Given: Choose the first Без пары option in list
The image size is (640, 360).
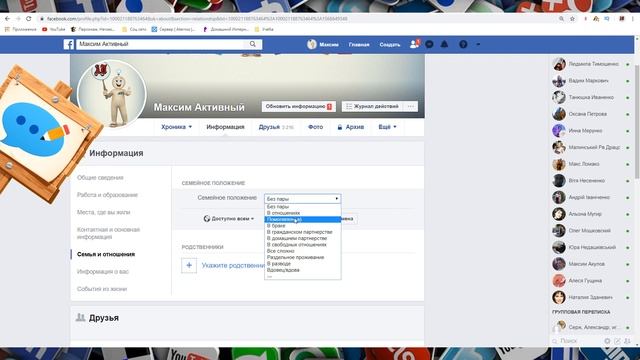Looking at the screenshot, I should coord(302,207).
